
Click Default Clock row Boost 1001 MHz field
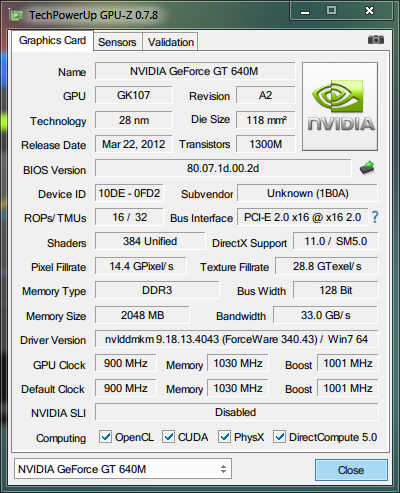tap(348, 388)
